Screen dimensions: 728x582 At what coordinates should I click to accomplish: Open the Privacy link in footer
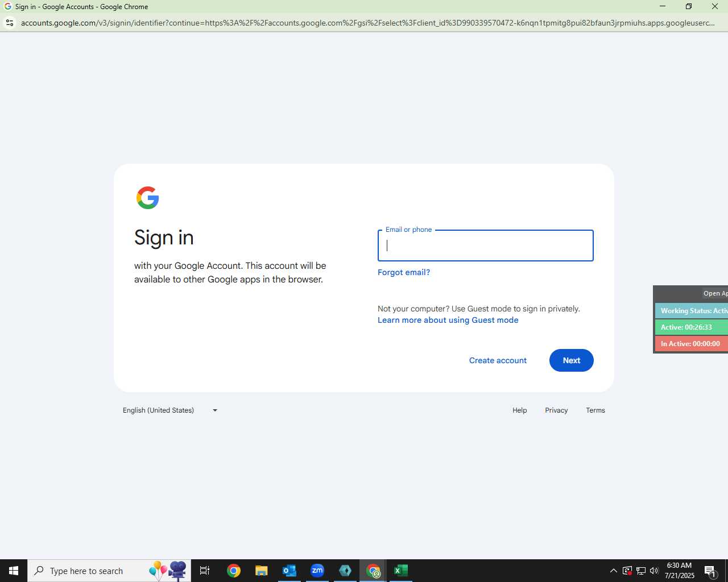[x=556, y=410]
